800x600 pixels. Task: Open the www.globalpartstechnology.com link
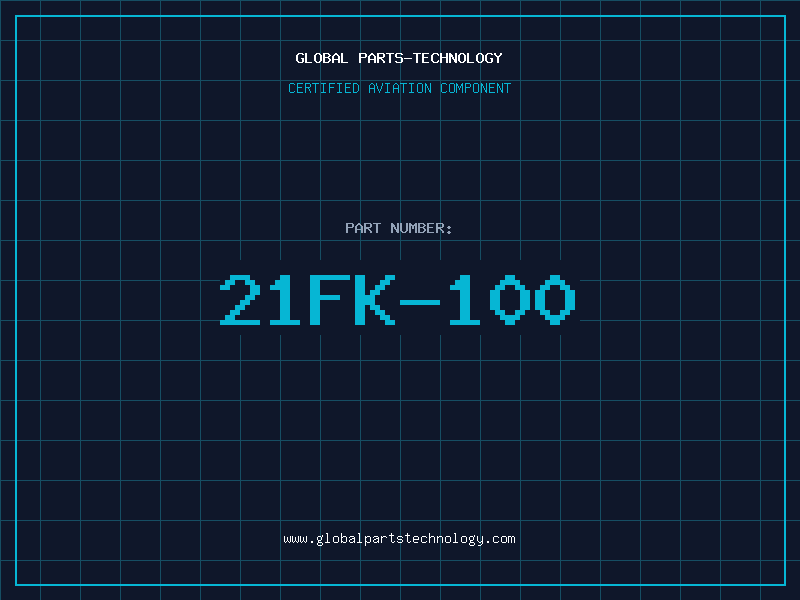pyautogui.click(x=399, y=539)
